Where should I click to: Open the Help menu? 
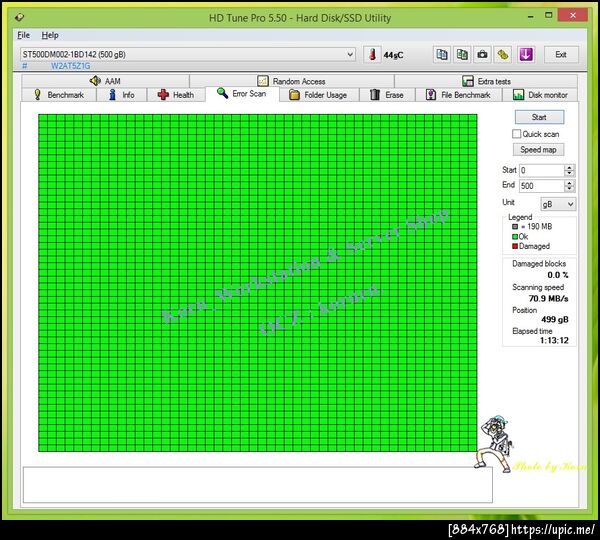point(50,35)
